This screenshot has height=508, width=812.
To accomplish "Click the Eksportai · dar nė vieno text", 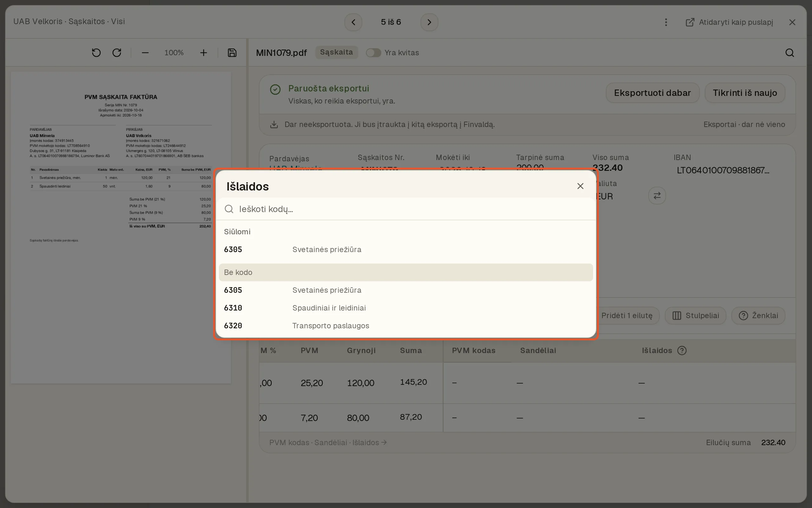I will (x=744, y=124).
